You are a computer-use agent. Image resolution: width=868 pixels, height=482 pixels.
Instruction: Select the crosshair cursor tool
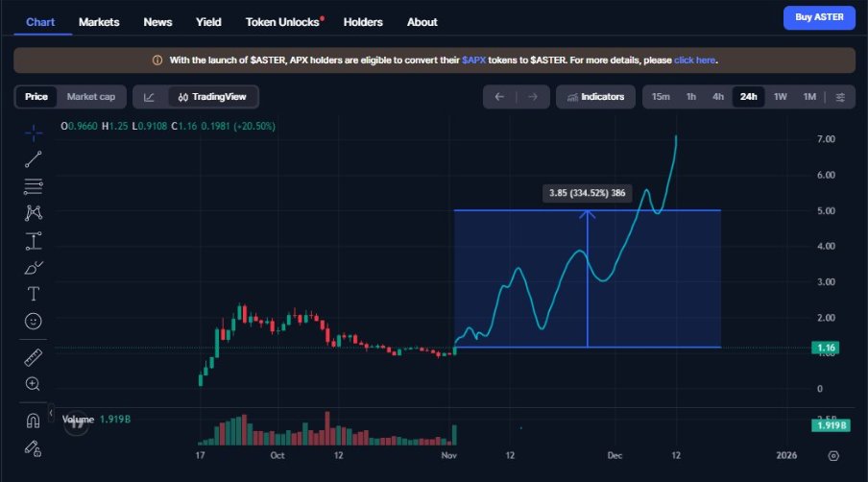point(34,133)
